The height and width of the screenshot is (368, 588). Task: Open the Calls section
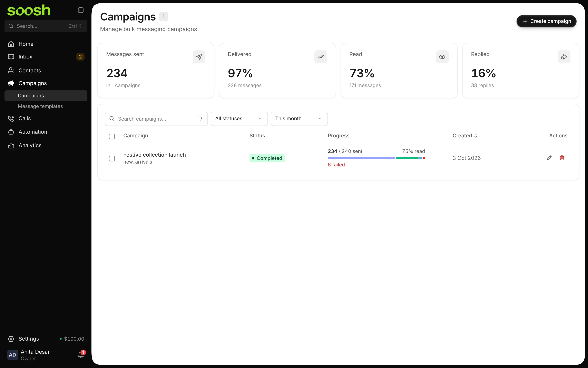[46, 119]
